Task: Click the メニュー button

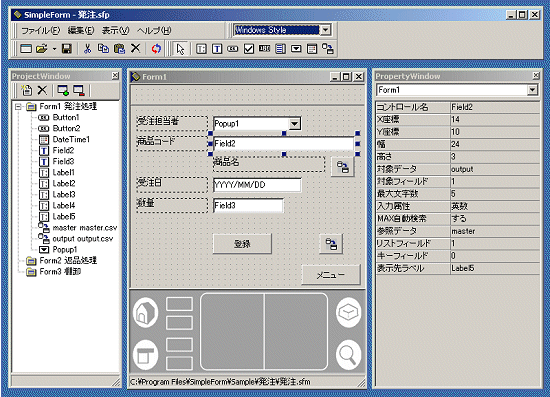Action: (x=331, y=275)
